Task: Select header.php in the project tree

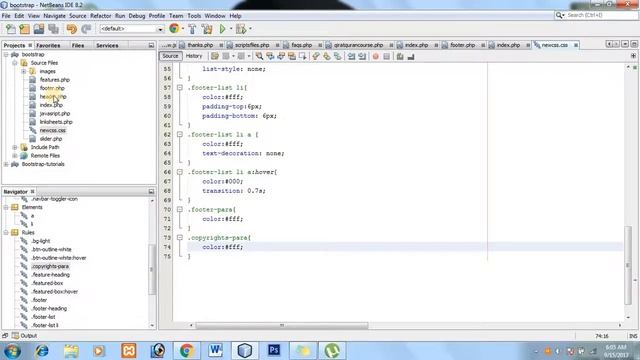Action: pos(53,97)
